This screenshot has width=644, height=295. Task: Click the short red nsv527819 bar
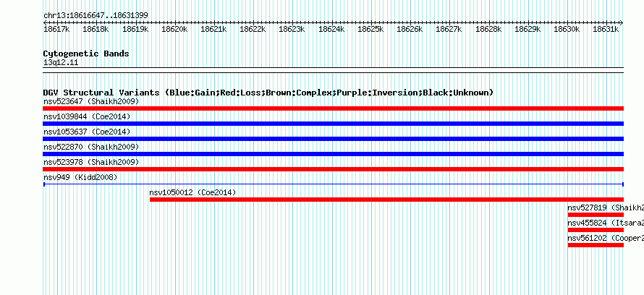[x=596, y=215]
